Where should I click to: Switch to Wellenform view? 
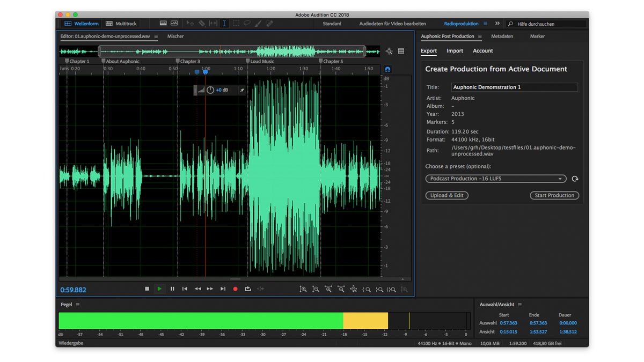click(82, 24)
